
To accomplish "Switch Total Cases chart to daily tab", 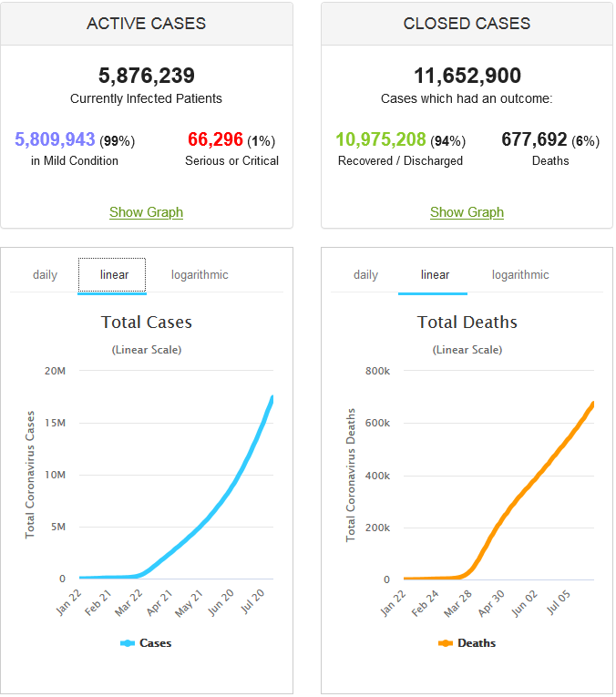I will click(x=45, y=275).
